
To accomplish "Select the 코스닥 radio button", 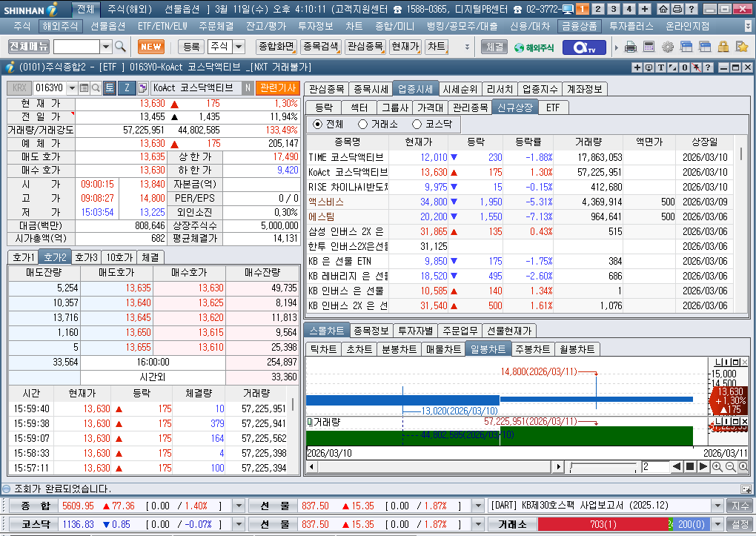I will click(417, 125).
